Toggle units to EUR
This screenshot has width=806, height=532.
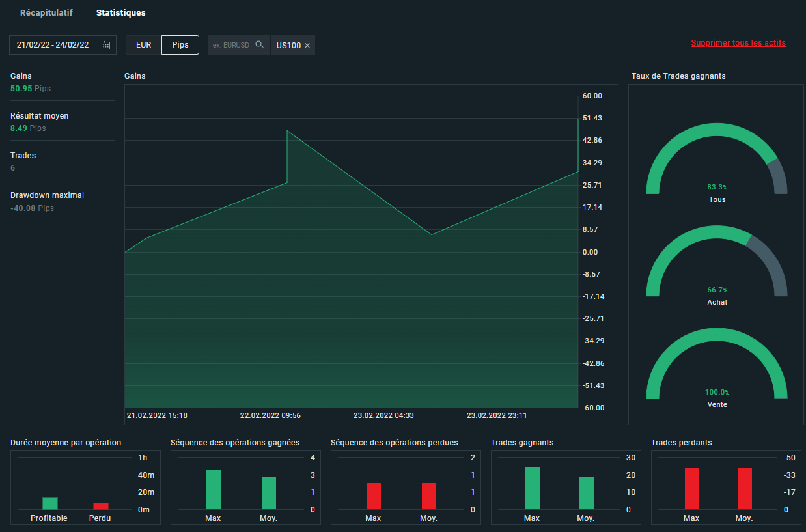(143, 45)
